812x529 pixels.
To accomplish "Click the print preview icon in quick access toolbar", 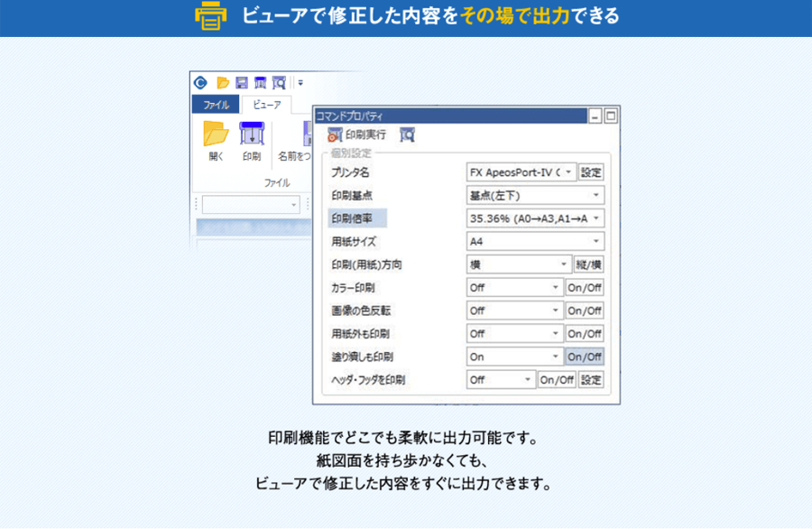I will 279,82.
